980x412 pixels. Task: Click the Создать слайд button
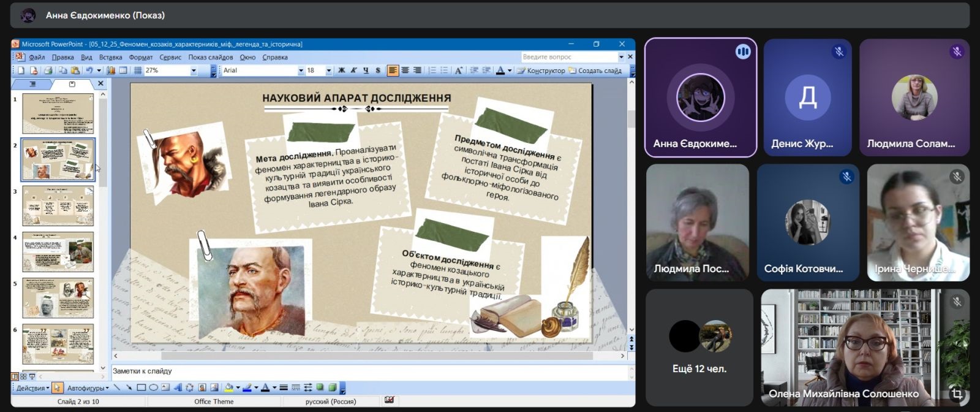point(595,71)
